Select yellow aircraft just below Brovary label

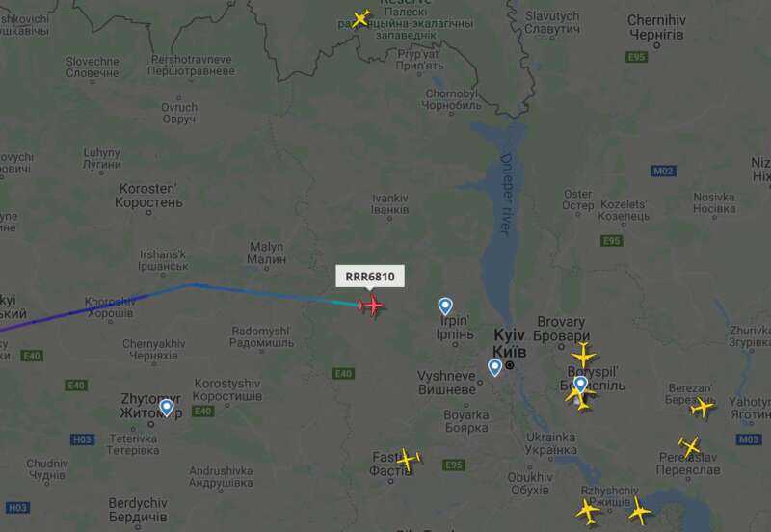pyautogui.click(x=584, y=355)
